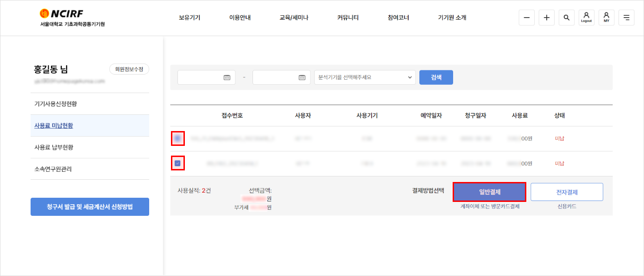Click 청구서 발급 및 세금계산서 신청방법 button

(x=90, y=207)
